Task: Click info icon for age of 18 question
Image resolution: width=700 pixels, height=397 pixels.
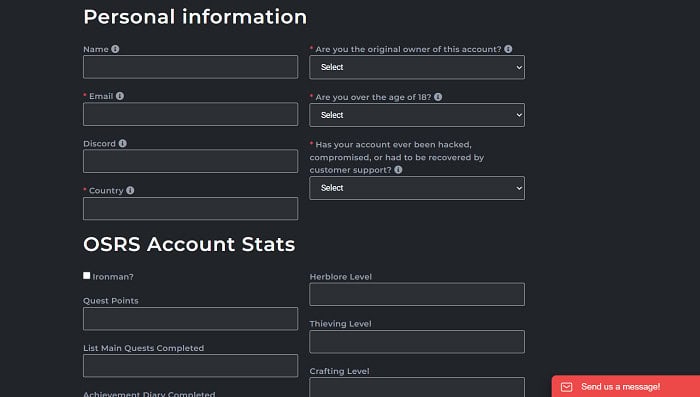Action: coord(438,97)
